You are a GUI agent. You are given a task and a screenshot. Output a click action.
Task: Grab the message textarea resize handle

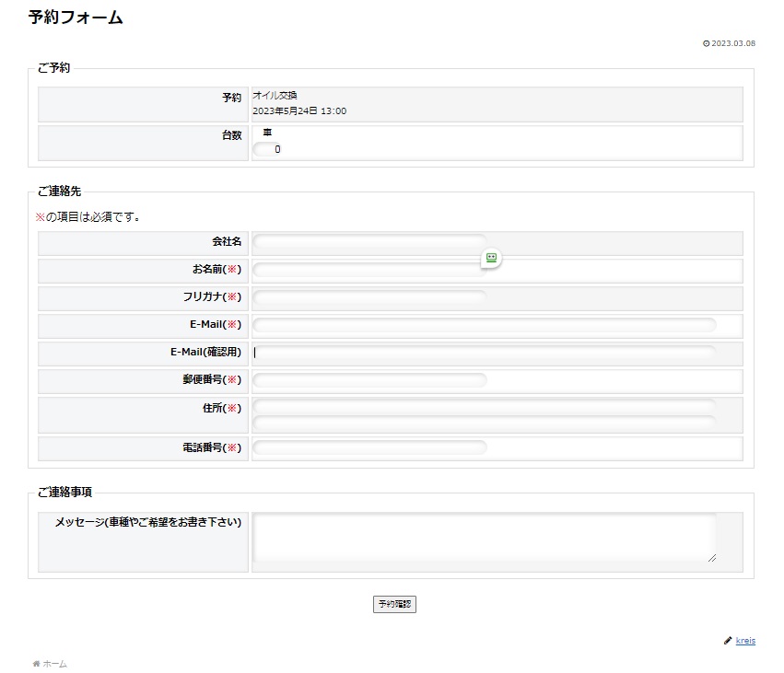click(x=711, y=557)
